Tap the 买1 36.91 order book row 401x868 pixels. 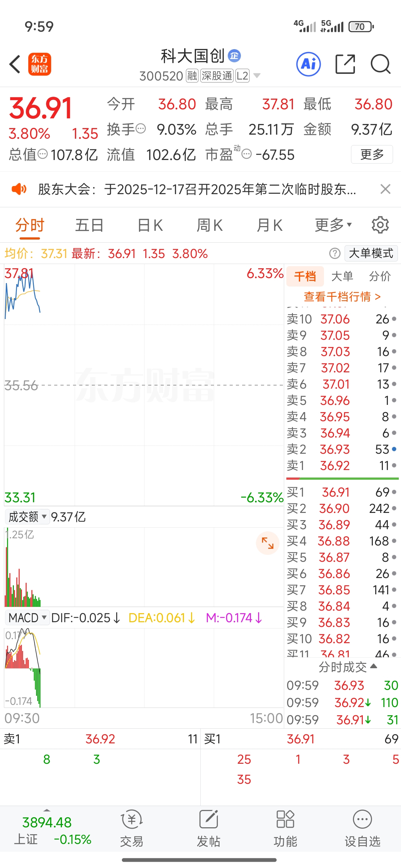click(x=342, y=492)
